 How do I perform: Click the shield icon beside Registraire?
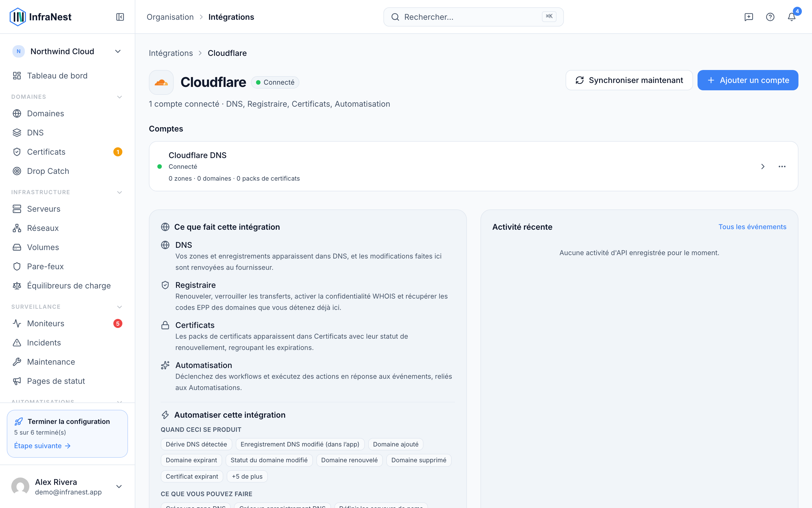165,285
